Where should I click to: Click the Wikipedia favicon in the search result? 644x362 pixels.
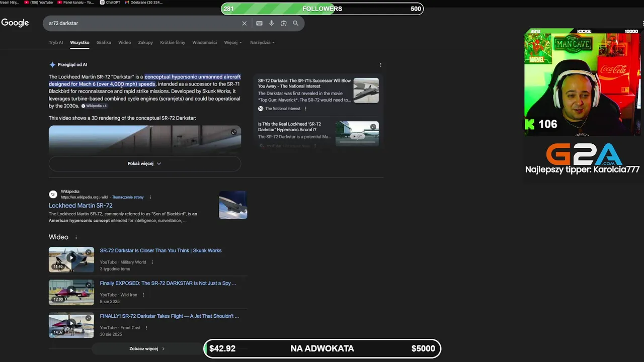[x=53, y=195]
